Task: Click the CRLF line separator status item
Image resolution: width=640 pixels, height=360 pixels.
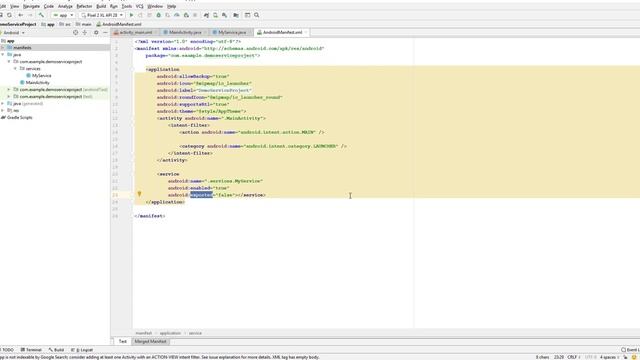Action: point(572,357)
